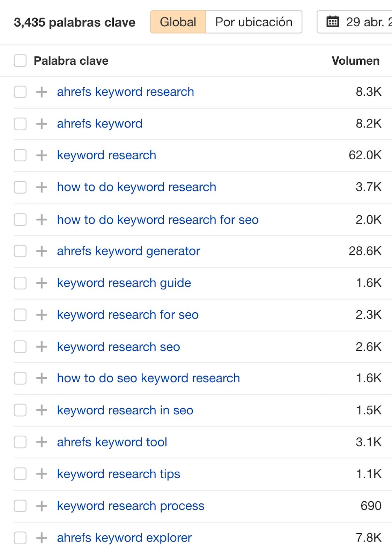392x559 pixels.
Task: Toggle the select-all checkbox in header
Action: pos(20,61)
